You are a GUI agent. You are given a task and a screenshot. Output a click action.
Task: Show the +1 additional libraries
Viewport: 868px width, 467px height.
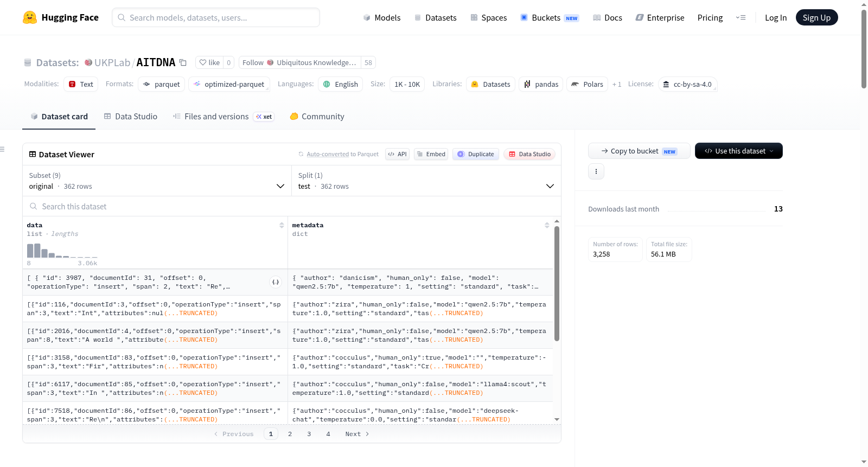click(x=617, y=84)
